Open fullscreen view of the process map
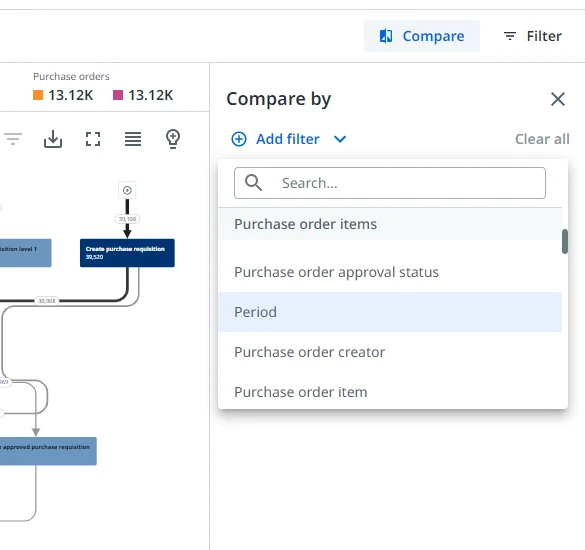 (93, 139)
